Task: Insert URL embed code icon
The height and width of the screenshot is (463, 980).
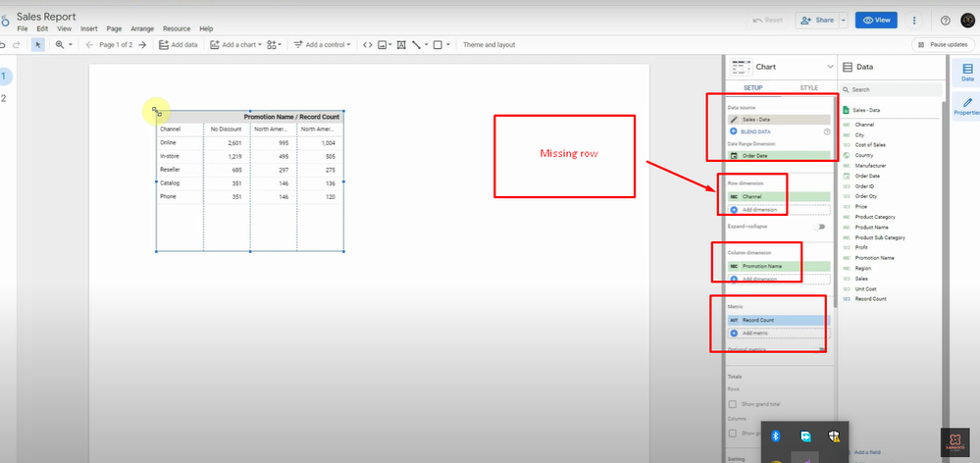Action: point(368,45)
